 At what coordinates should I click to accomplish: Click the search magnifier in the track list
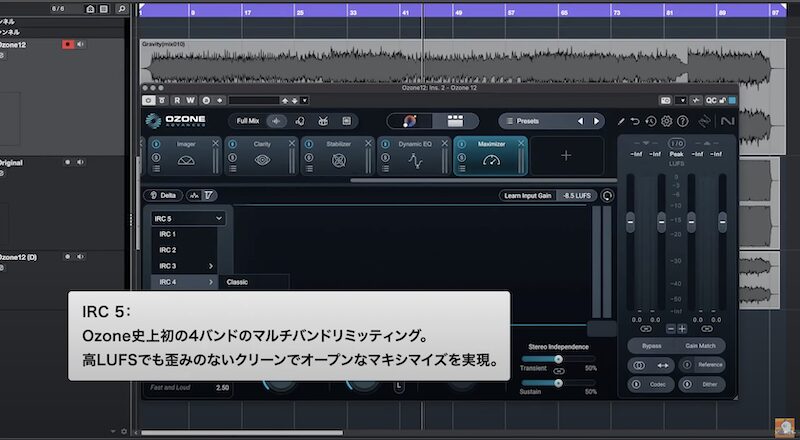(121, 9)
